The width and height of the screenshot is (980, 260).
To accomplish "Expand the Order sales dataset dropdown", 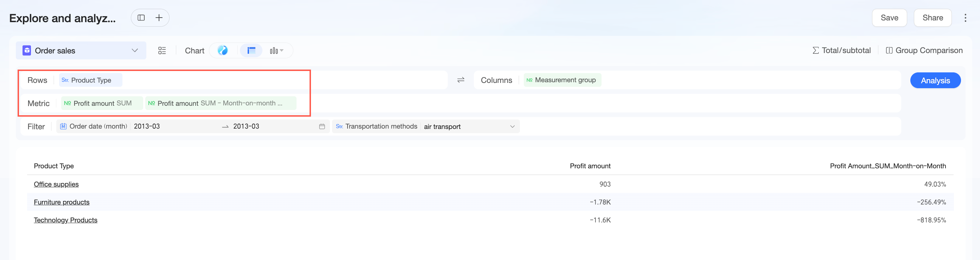I will (135, 51).
